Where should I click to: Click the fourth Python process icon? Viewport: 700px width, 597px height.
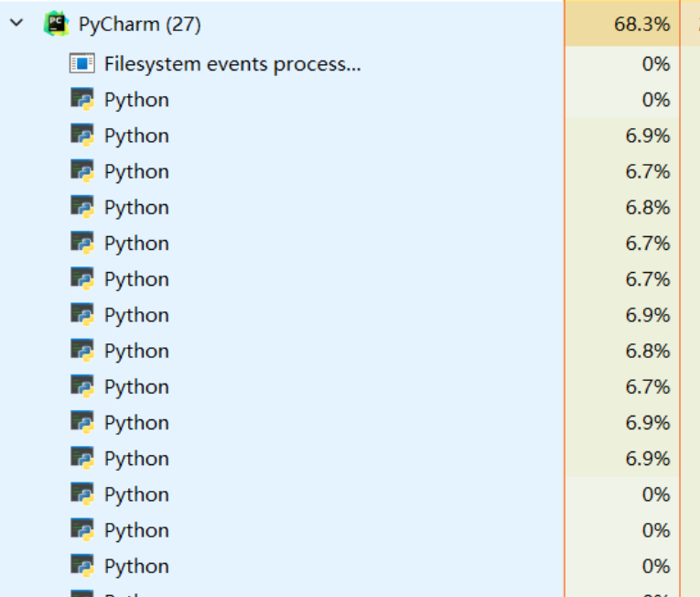(82, 207)
